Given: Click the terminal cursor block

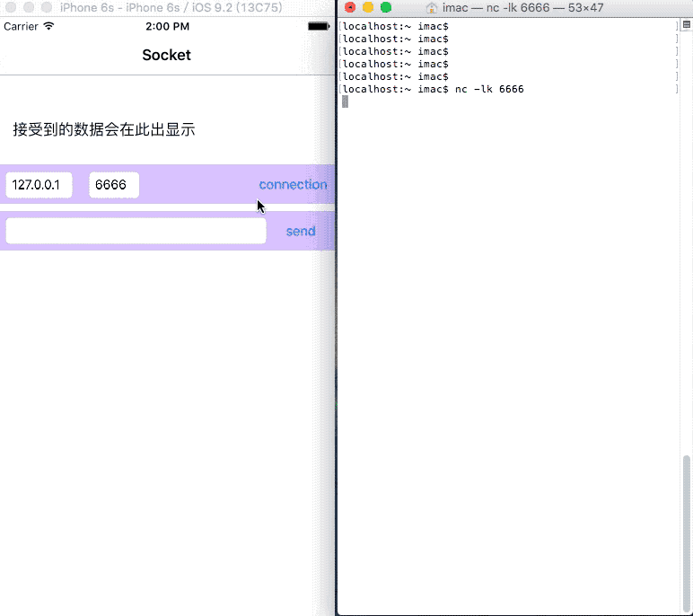Looking at the screenshot, I should 346,101.
